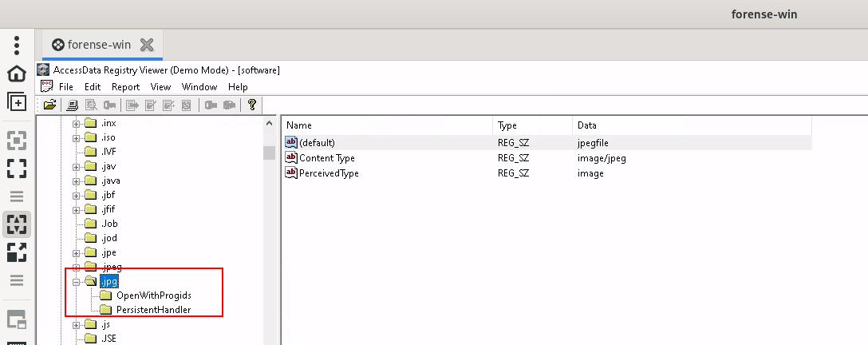868x345 pixels.
Task: Close the forense-win tab
Action: (x=147, y=45)
